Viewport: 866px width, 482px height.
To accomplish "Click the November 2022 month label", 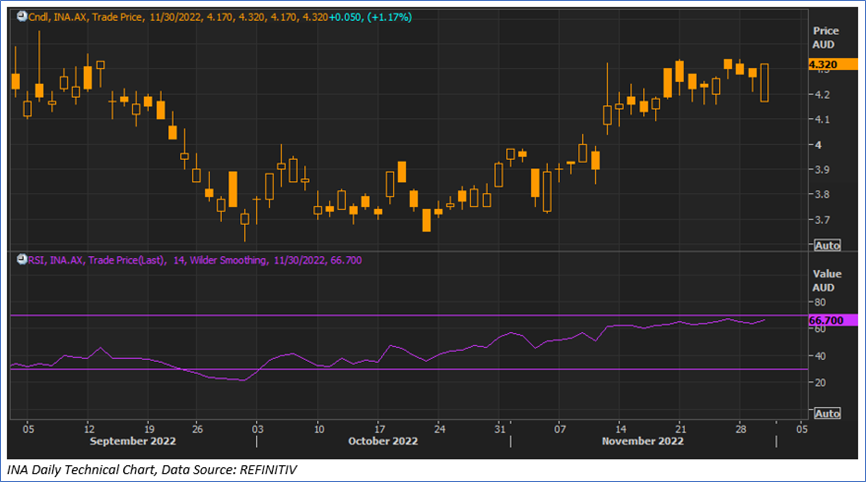I will click(642, 441).
